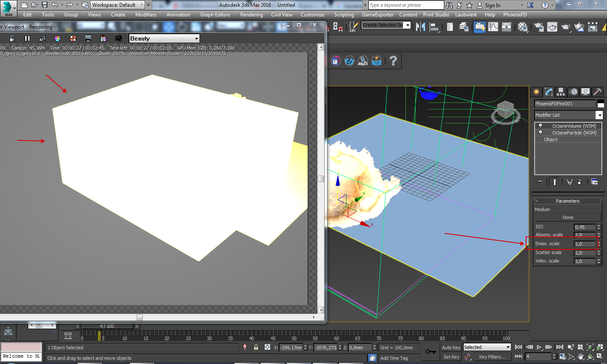Open the Modifiers menu
Viewport: 607px width, 364px height.
click(146, 15)
